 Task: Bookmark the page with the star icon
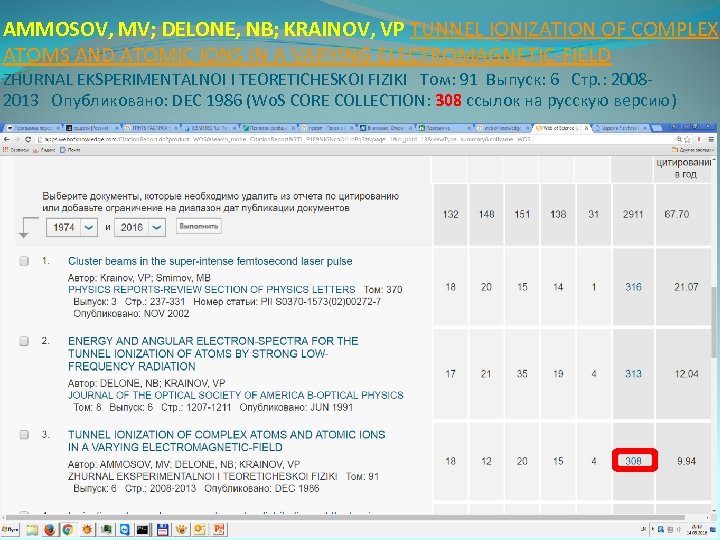(687, 139)
